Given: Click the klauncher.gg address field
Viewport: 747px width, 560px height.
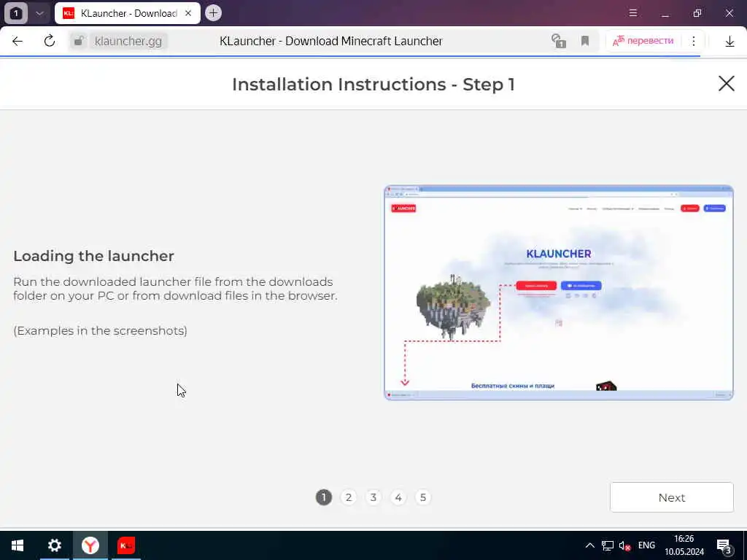Looking at the screenshot, I should coord(128,42).
